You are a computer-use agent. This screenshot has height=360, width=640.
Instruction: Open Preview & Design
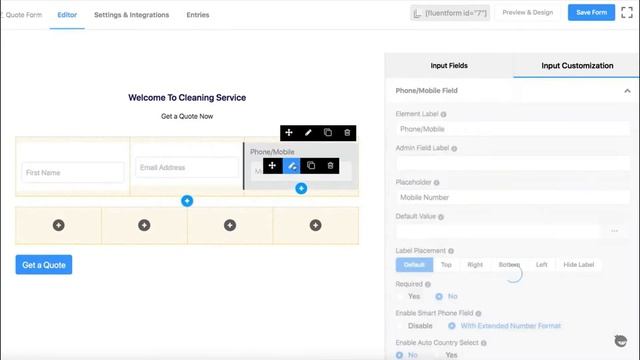tap(528, 13)
